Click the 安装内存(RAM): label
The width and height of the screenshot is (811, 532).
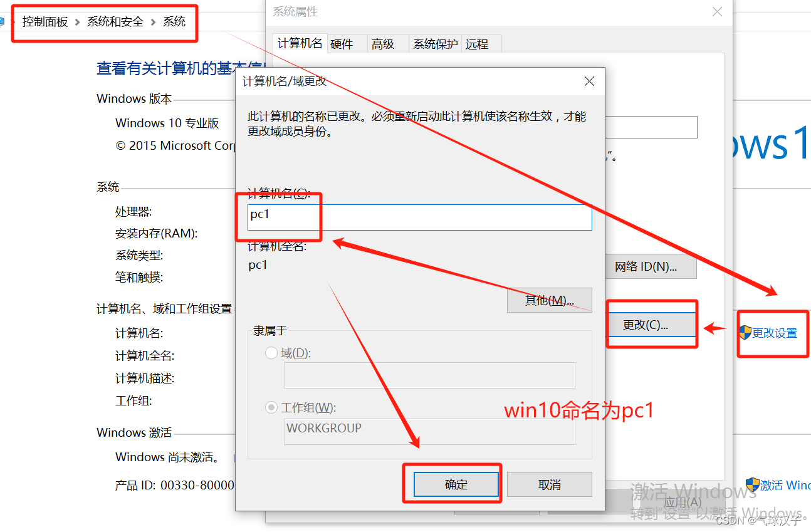pos(157,234)
